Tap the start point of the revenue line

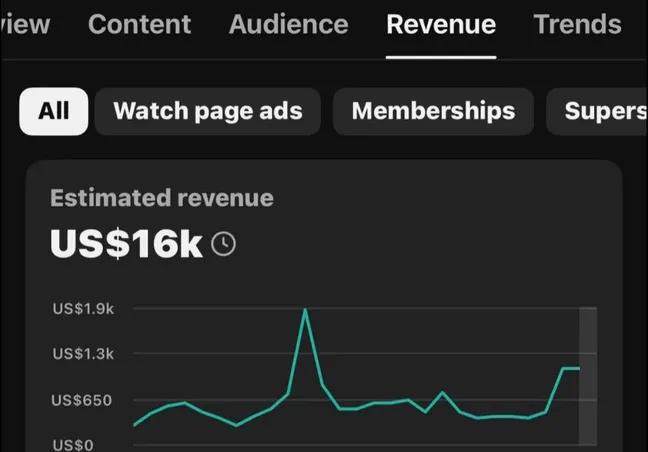135,425
